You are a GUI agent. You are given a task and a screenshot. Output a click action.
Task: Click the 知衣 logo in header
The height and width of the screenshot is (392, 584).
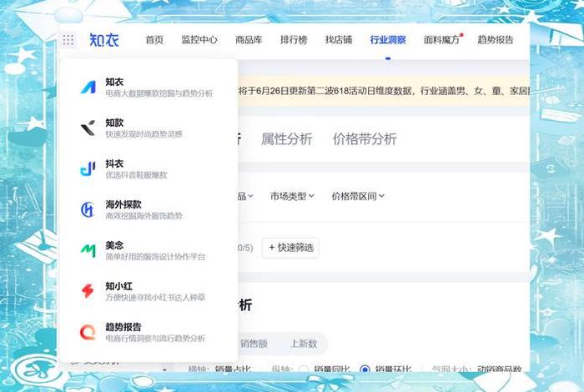(104, 39)
